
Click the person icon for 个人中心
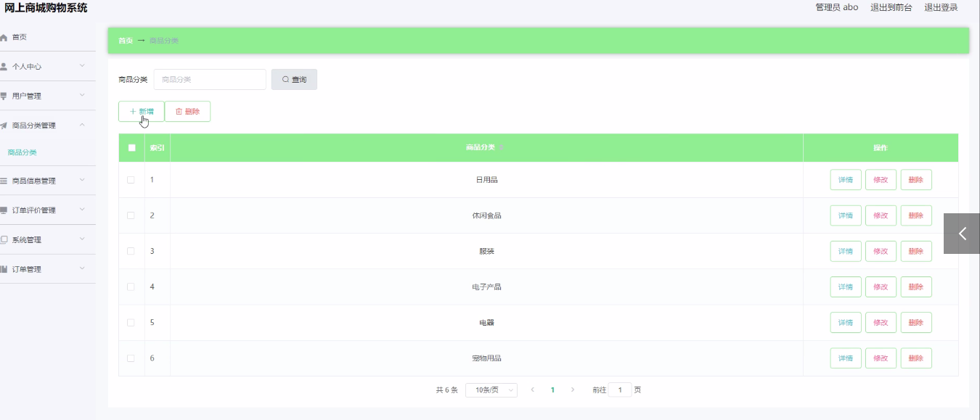coord(4,67)
